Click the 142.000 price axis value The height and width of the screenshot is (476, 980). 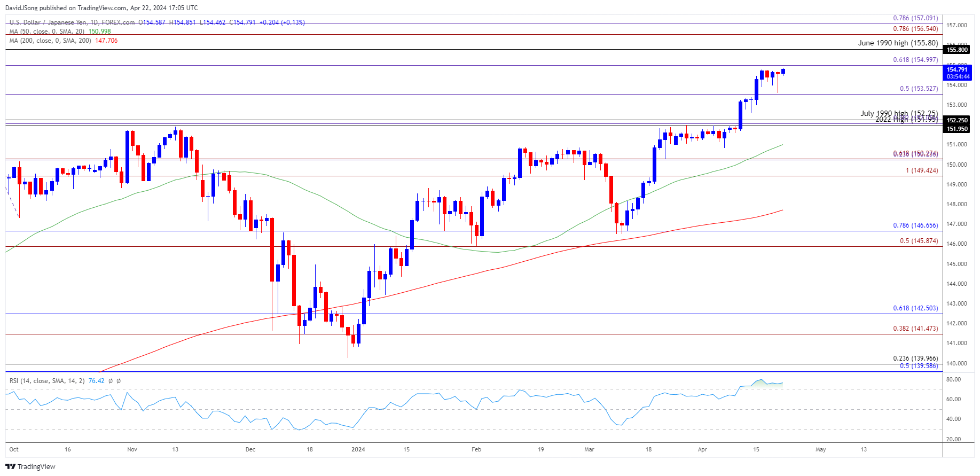click(x=957, y=323)
